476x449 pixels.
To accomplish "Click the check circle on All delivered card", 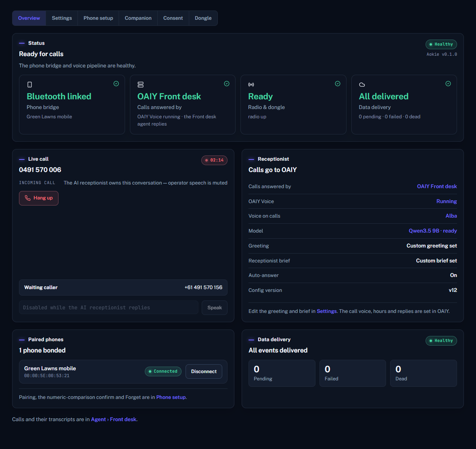I will [448, 84].
